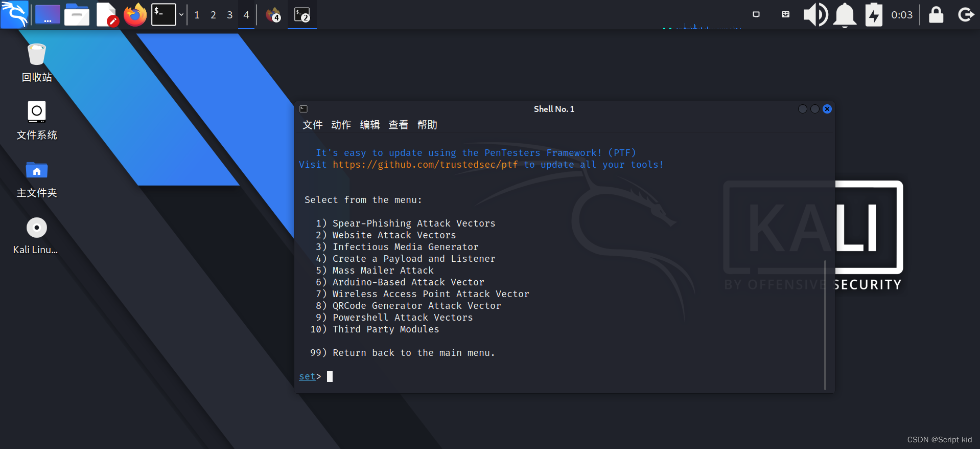The width and height of the screenshot is (980, 449).
Task: Select the 回收站 trash desktop icon
Action: [x=37, y=62]
